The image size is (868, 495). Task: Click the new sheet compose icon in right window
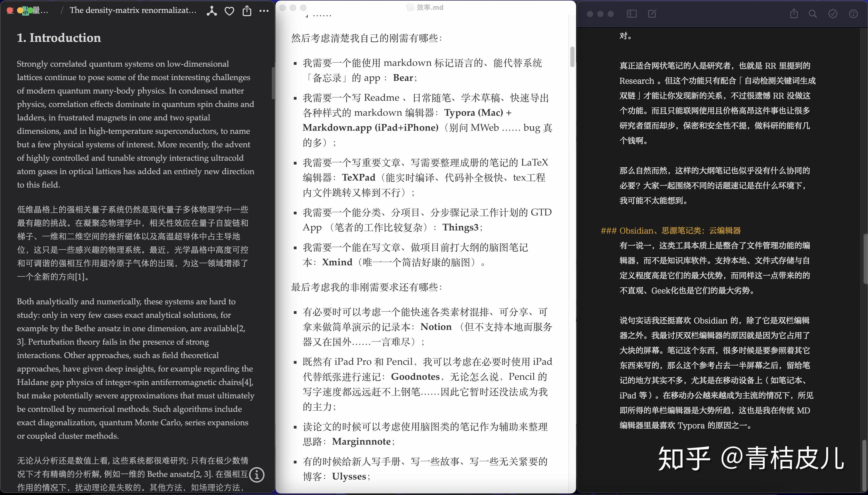pyautogui.click(x=652, y=14)
